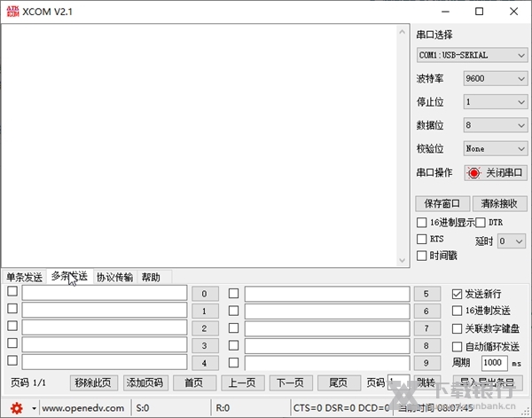Screen dimensions: 532x418
Task: Click the receive area scroll up arrow
Action: [x=403, y=32]
